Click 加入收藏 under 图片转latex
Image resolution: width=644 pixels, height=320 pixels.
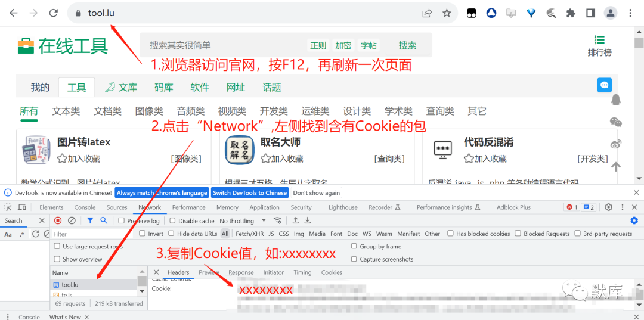79,159
